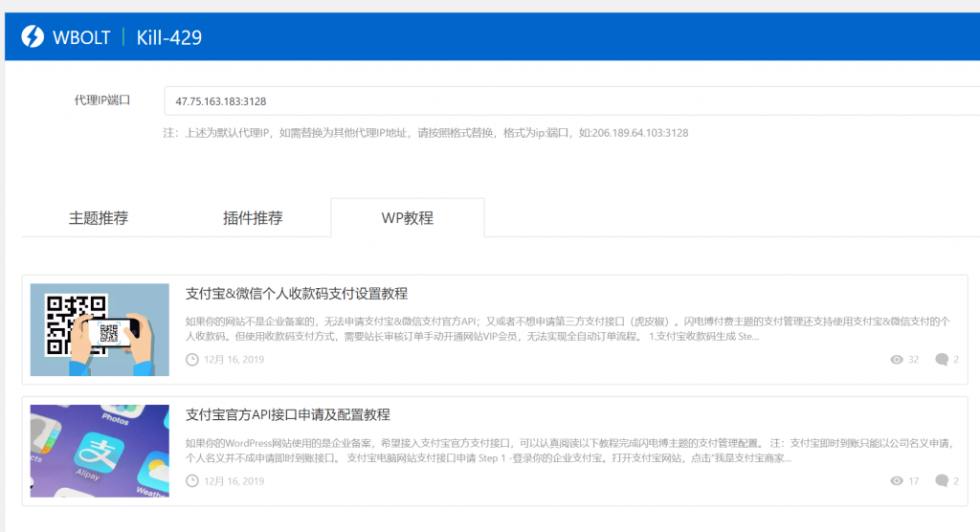Open the 支付宝&微信个人收款码支付设置教程 article title
This screenshot has width=980, height=532.
(x=297, y=294)
